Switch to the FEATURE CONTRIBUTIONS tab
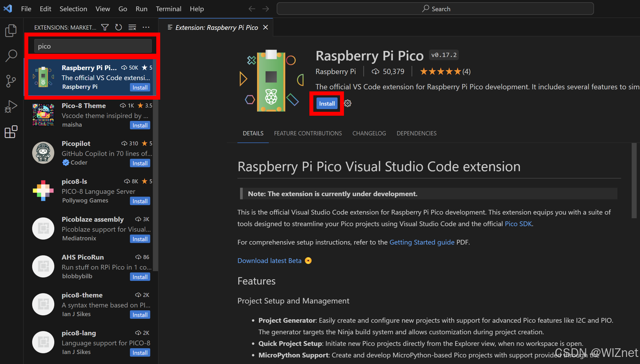640x364 pixels. click(x=308, y=133)
